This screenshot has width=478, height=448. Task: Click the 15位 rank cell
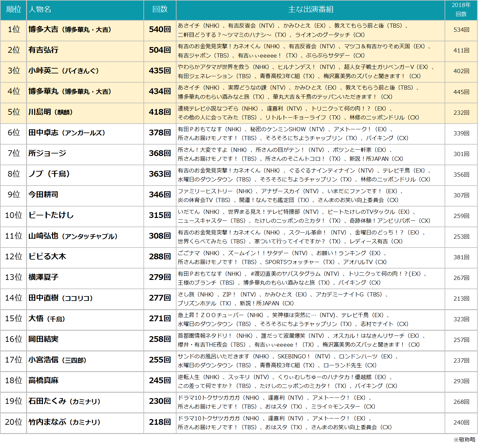(14, 319)
